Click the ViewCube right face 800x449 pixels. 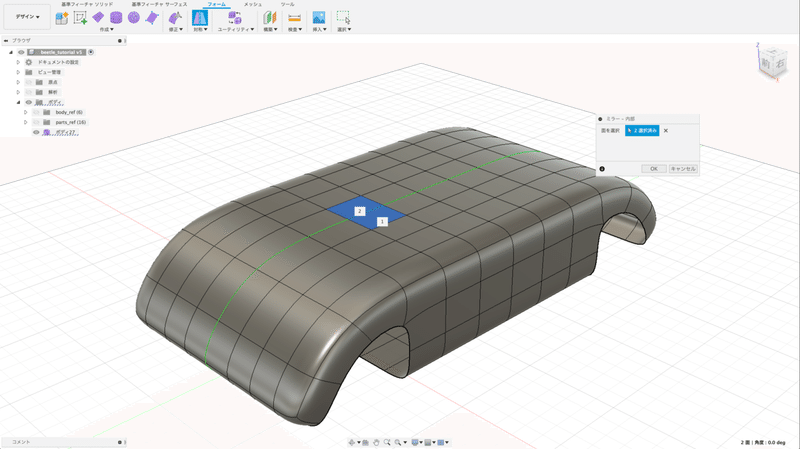(780, 64)
